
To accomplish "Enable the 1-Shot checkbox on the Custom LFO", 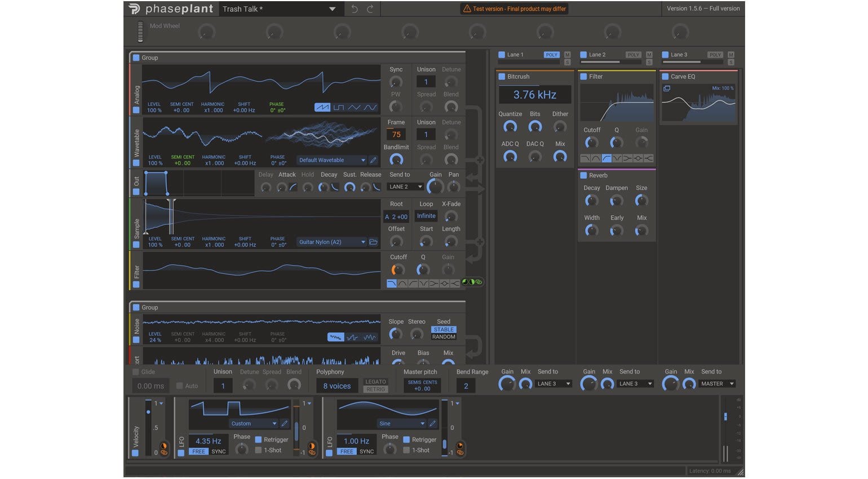I will 258,450.
